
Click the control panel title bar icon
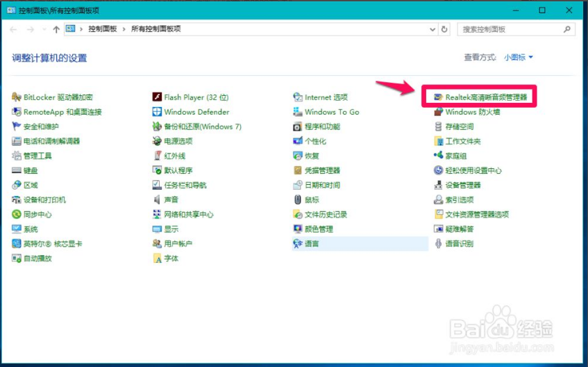point(12,10)
